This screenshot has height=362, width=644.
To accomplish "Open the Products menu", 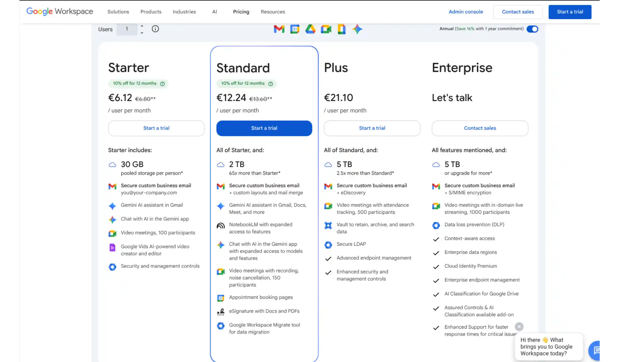I will pos(151,12).
